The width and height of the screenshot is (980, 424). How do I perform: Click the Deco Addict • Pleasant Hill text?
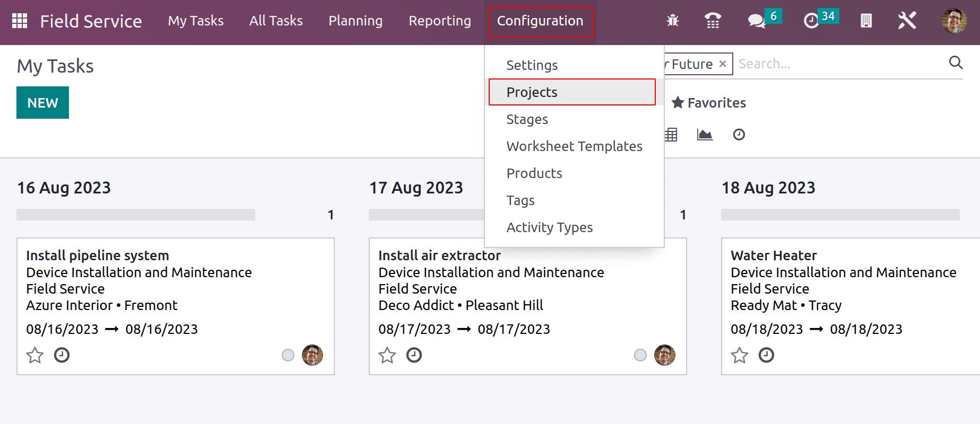tap(461, 305)
